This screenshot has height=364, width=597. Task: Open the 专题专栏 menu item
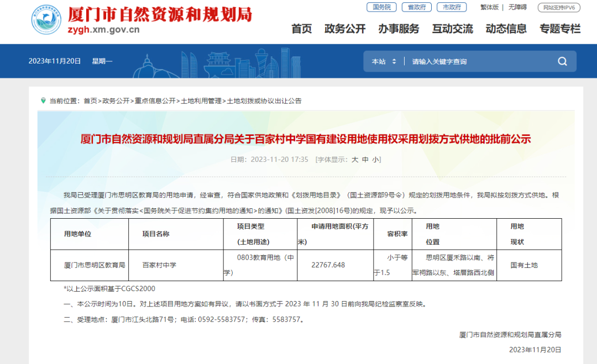click(559, 29)
